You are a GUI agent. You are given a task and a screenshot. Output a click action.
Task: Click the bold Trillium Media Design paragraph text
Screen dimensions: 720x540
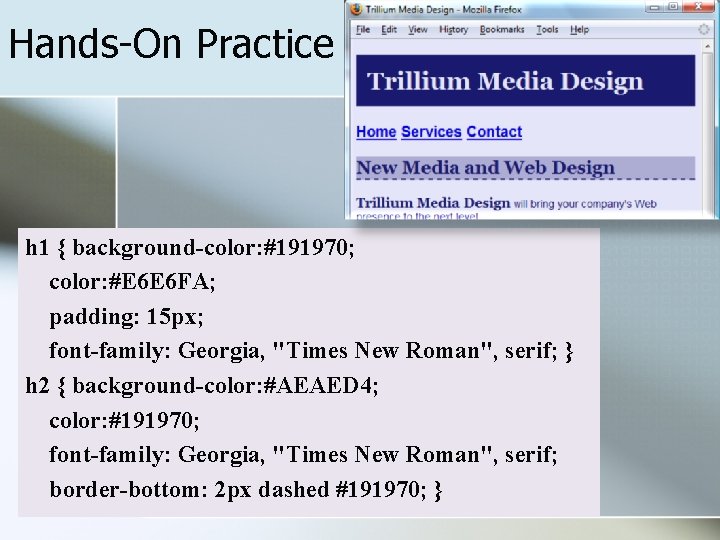click(433, 203)
